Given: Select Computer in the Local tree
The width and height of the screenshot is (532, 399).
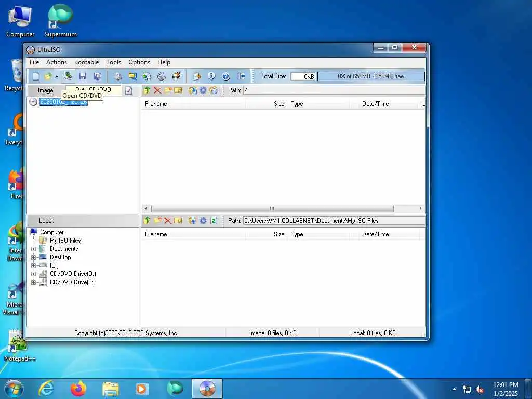Looking at the screenshot, I should (51, 232).
